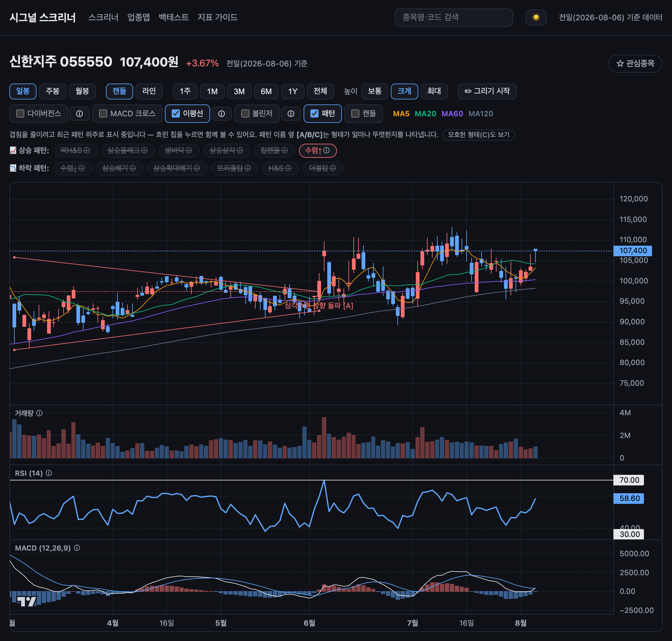Click the 삼각수렴 상향 돌파 [A] chart label

(x=319, y=306)
